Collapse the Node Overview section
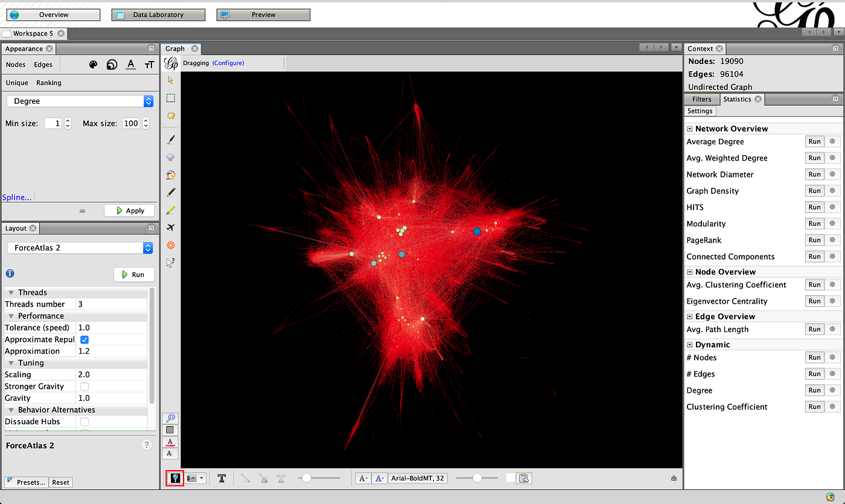Screen dimensions: 845x504 pyautogui.click(x=690, y=272)
